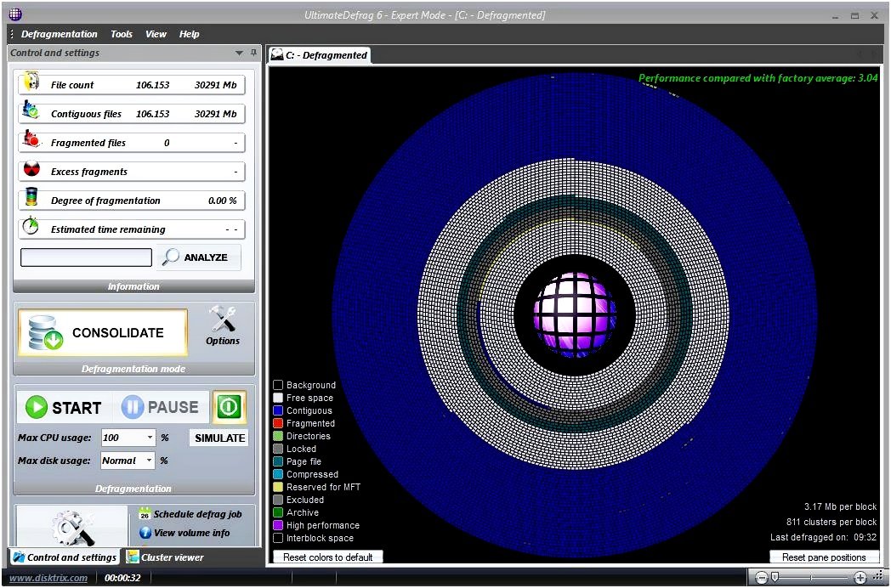The width and height of the screenshot is (891, 588).
Task: Click the Contiguous blue color swatch
Action: click(x=278, y=410)
